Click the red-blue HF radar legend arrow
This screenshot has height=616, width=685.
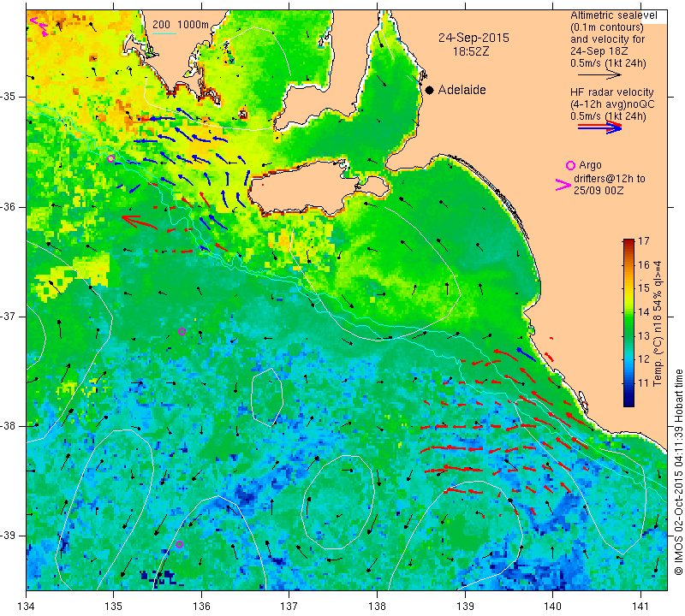600,127
